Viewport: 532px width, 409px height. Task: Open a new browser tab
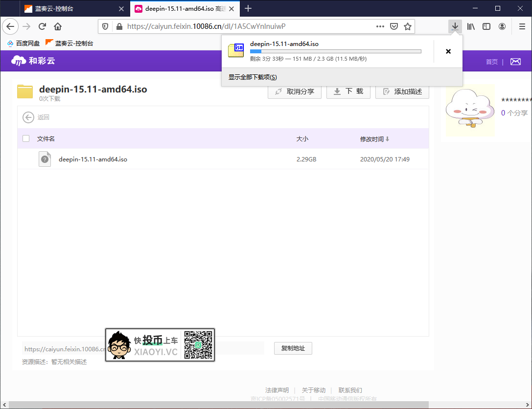click(248, 8)
